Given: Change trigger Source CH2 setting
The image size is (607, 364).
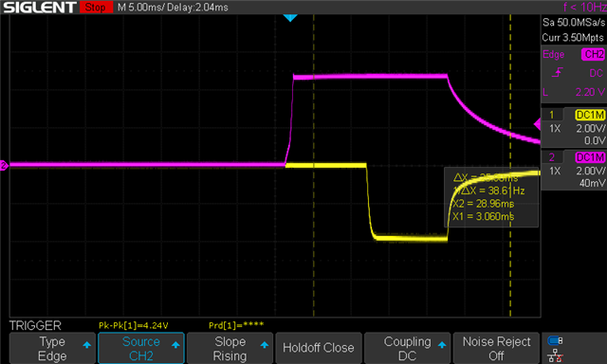Looking at the screenshot, I should [x=141, y=348].
